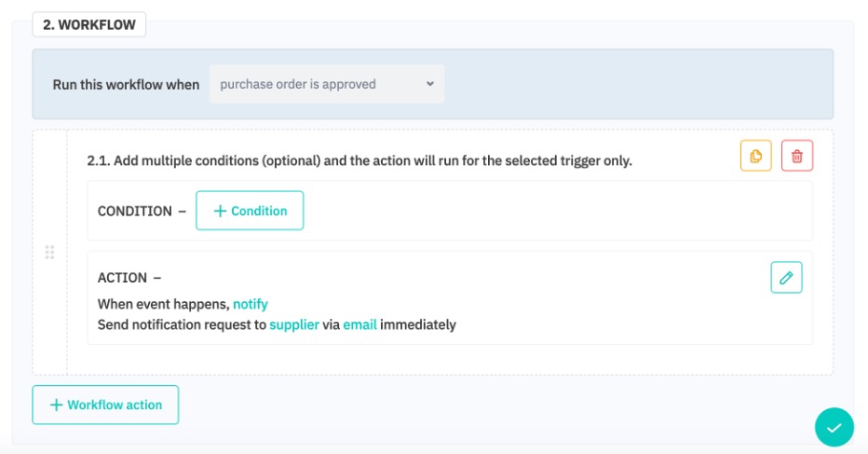Add a new Condition
Viewport: 868px width, 454px height.
point(250,211)
